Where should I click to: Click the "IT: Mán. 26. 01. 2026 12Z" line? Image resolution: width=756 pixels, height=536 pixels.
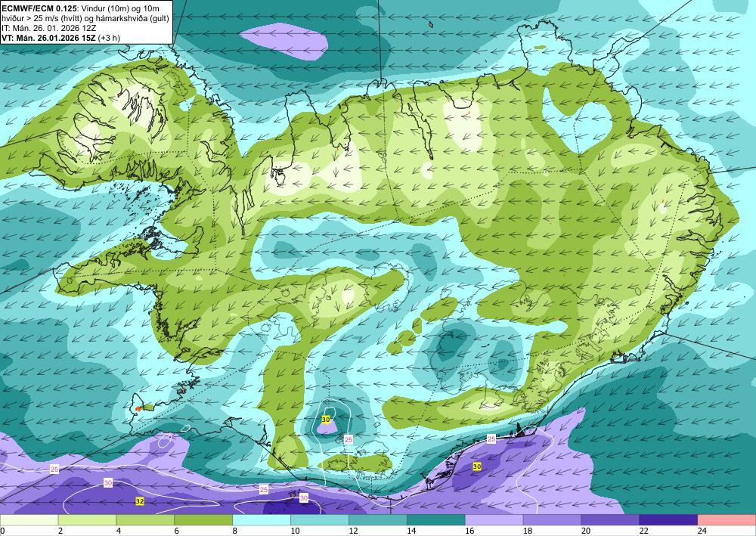click(x=49, y=28)
